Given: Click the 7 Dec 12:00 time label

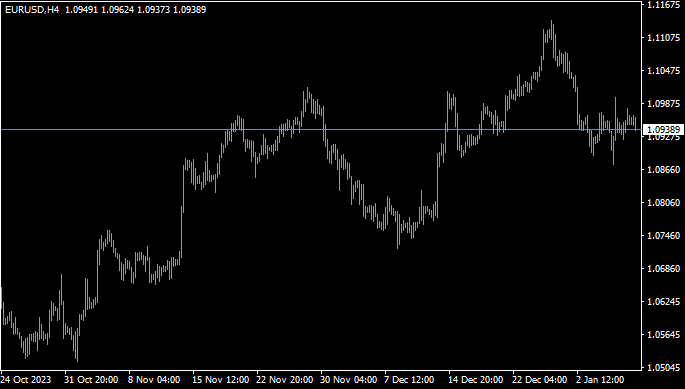Looking at the screenshot, I should click(410, 379).
